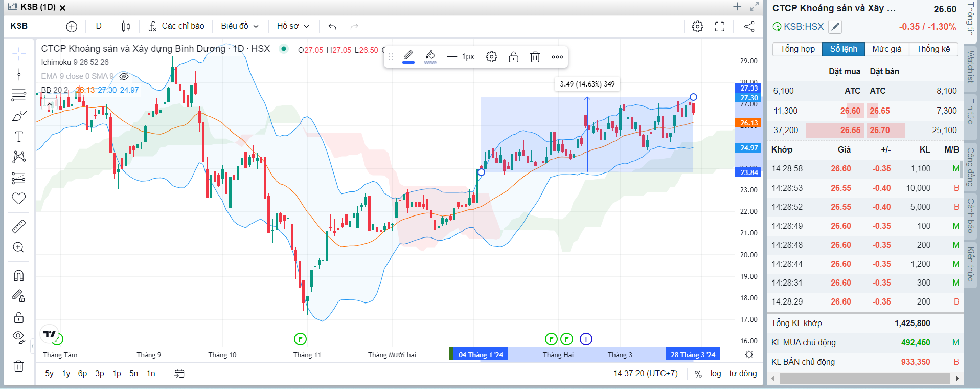
Task: Add a new chart tab plus
Action: (x=737, y=7)
